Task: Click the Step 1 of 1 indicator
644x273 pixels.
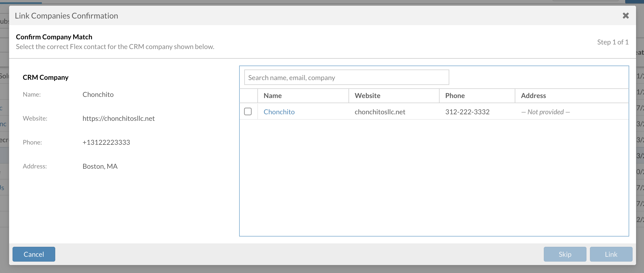Action: (x=613, y=42)
